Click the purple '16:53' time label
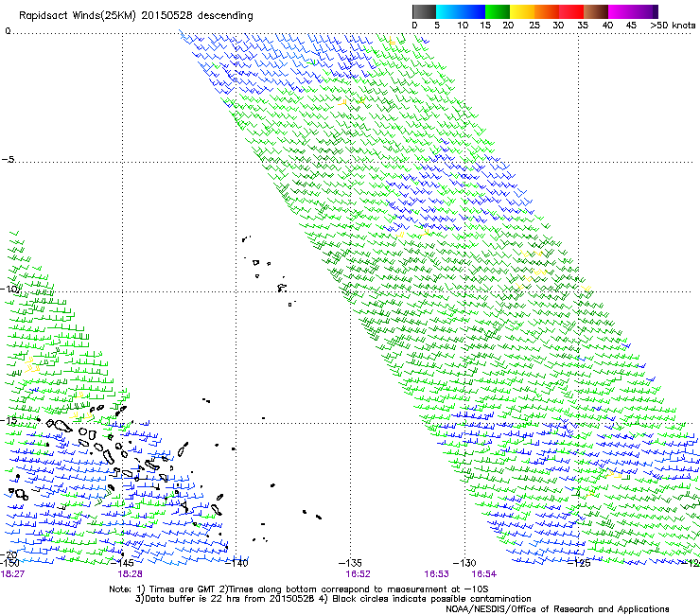 click(436, 574)
